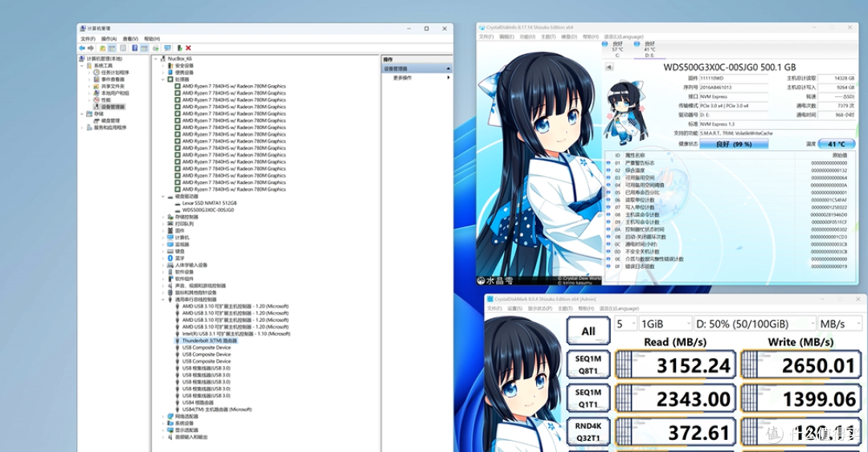
Task: Select USB4(TM) 主机路由器 (Microsoft) entry
Action: pos(217,409)
